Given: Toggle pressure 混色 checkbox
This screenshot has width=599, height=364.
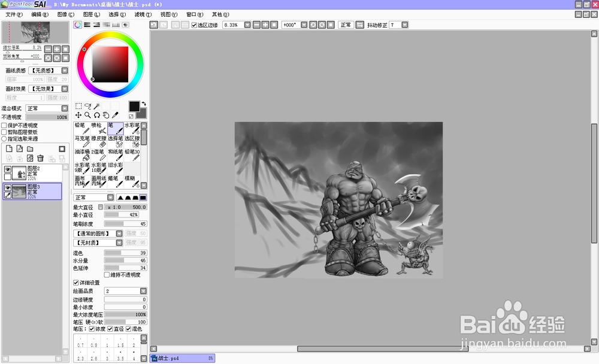Looking at the screenshot, I should click(x=128, y=329).
